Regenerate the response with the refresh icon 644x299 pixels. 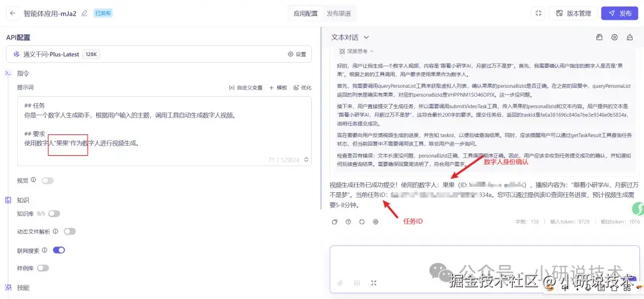(x=362, y=221)
